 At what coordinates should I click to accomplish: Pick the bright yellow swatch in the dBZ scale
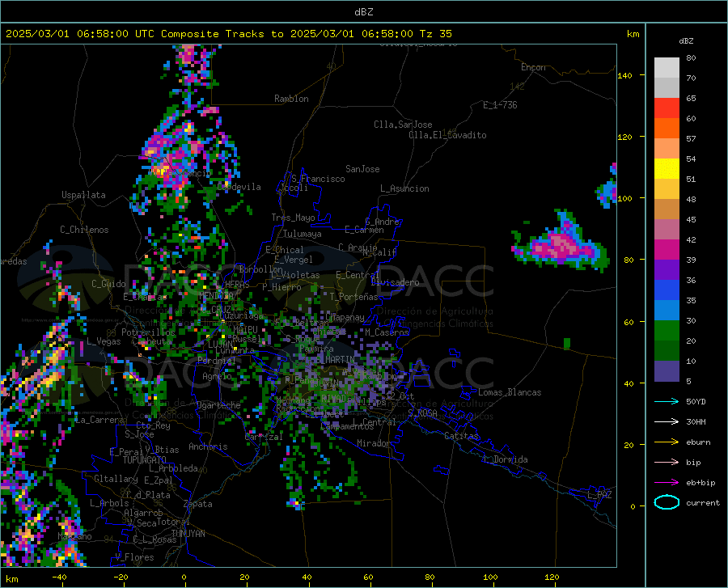point(667,169)
